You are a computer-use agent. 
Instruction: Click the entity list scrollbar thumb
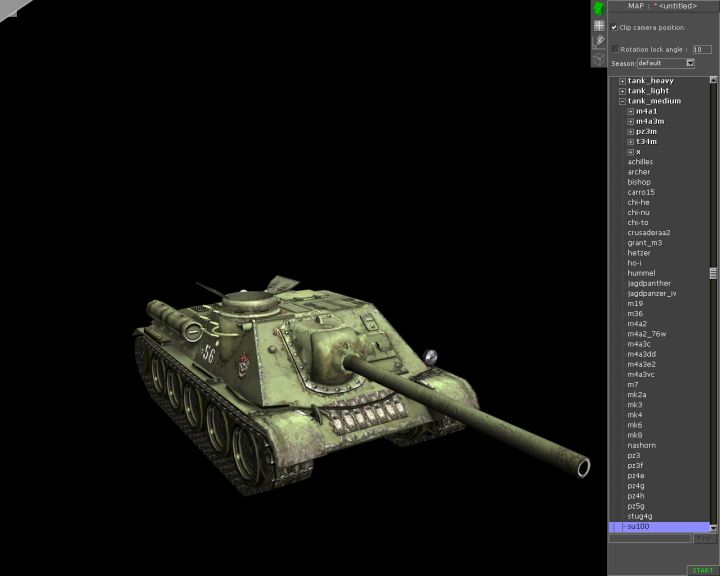click(x=714, y=273)
